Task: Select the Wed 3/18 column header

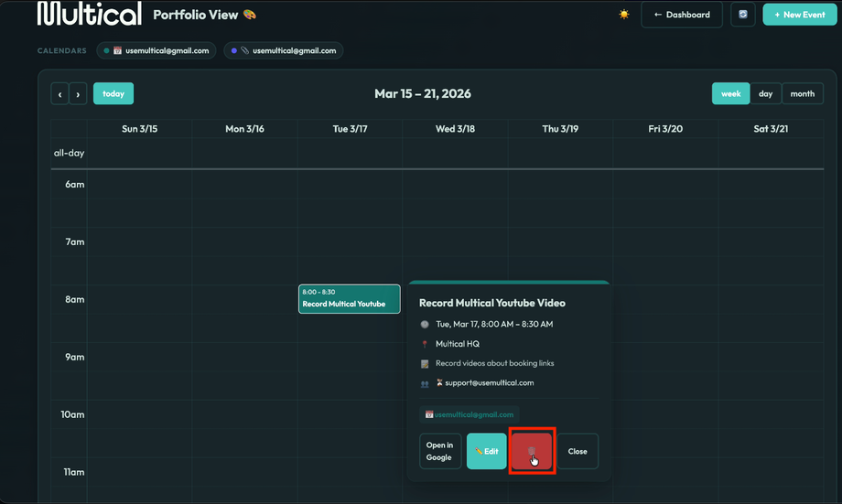Action: pyautogui.click(x=455, y=129)
